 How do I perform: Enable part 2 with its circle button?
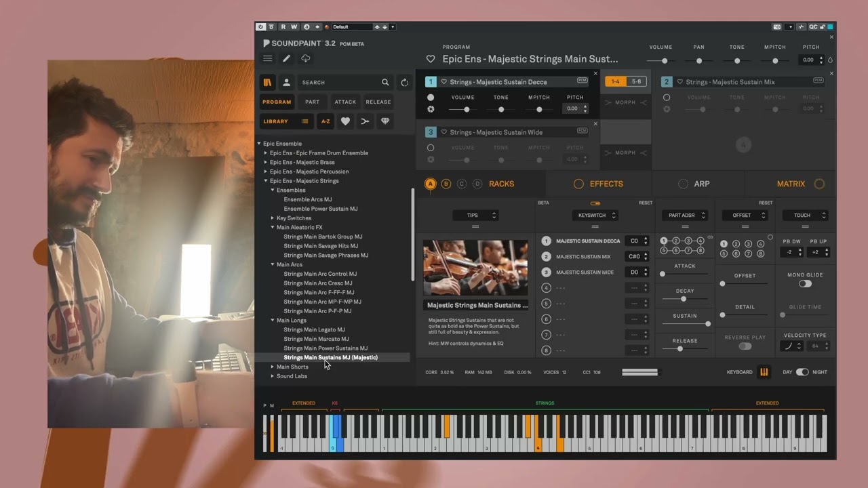[x=667, y=98]
